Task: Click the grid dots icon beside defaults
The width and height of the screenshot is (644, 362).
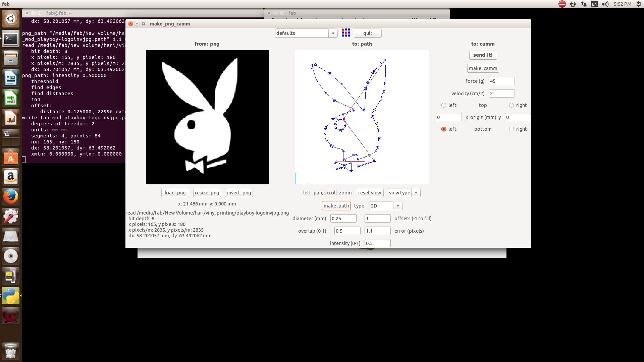Action: pos(345,33)
